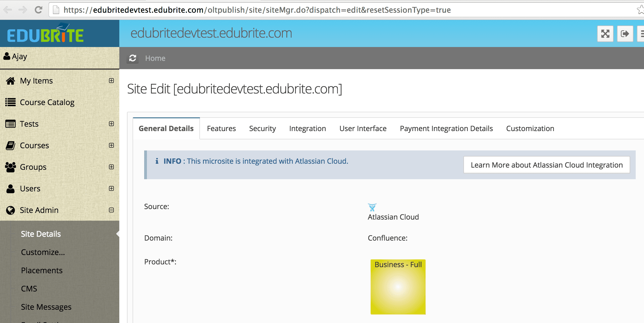Click the page icon in address bar
The width and height of the screenshot is (644, 323).
point(56,10)
